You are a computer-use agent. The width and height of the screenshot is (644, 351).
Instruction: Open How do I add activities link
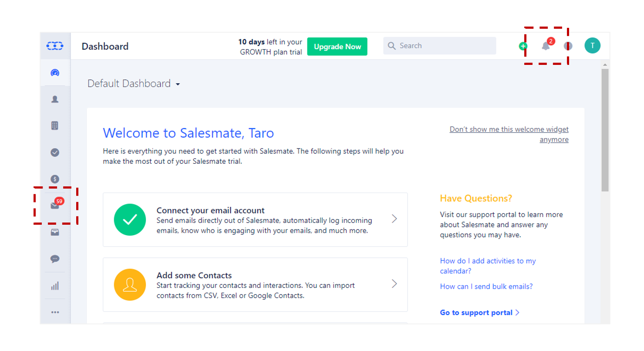pos(488,266)
